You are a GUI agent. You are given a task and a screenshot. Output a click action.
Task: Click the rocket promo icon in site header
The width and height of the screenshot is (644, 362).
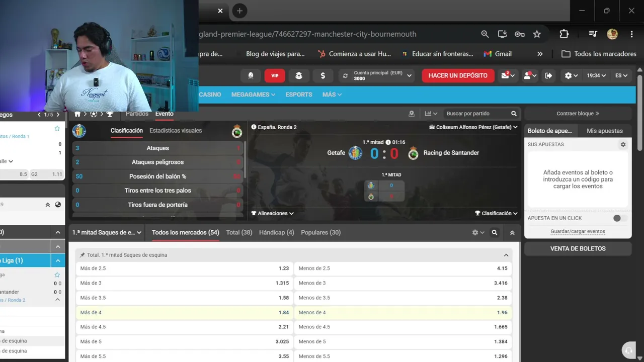pyautogui.click(x=251, y=75)
